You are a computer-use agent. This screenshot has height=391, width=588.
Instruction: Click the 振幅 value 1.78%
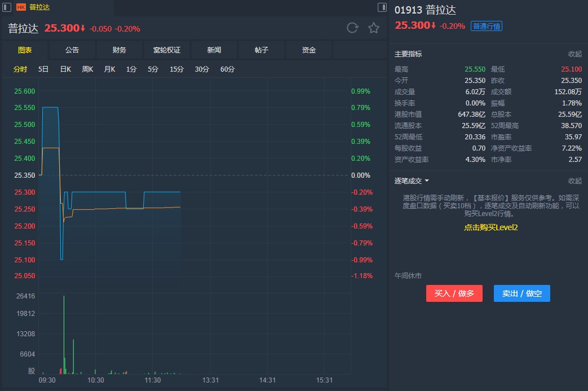[572, 103]
